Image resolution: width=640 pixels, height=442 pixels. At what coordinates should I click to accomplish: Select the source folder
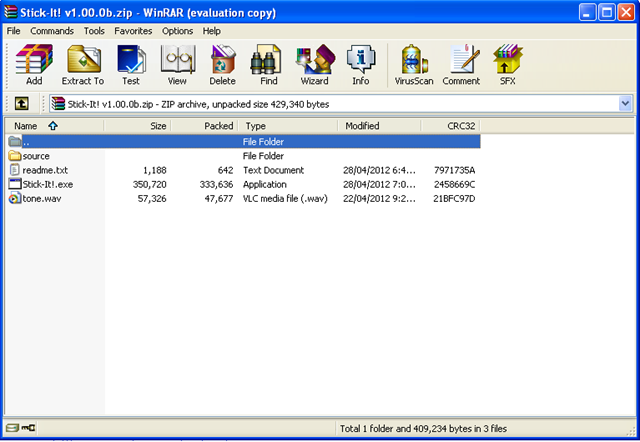[36, 156]
